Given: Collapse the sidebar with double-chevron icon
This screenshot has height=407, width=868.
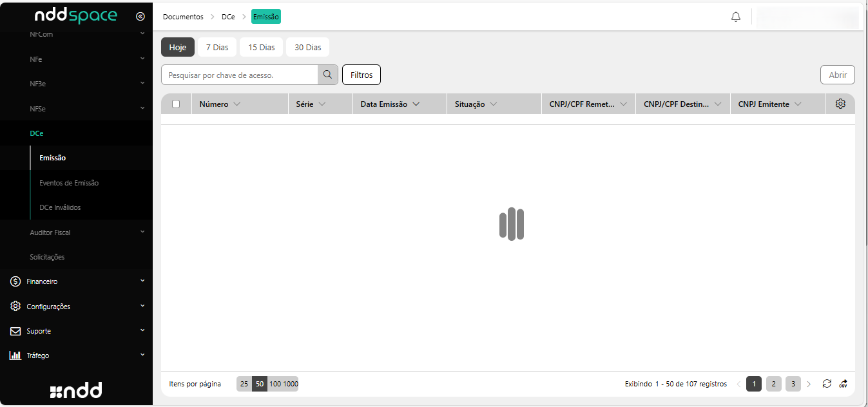Looking at the screenshot, I should tap(140, 16).
